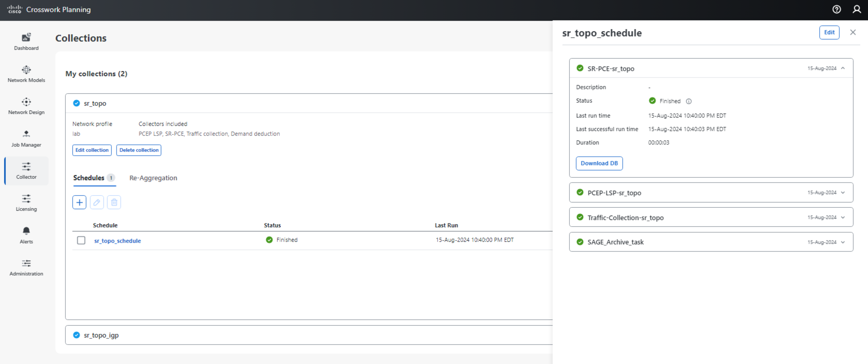
Task: Switch to the Re-Aggregation tab
Action: pos(153,178)
